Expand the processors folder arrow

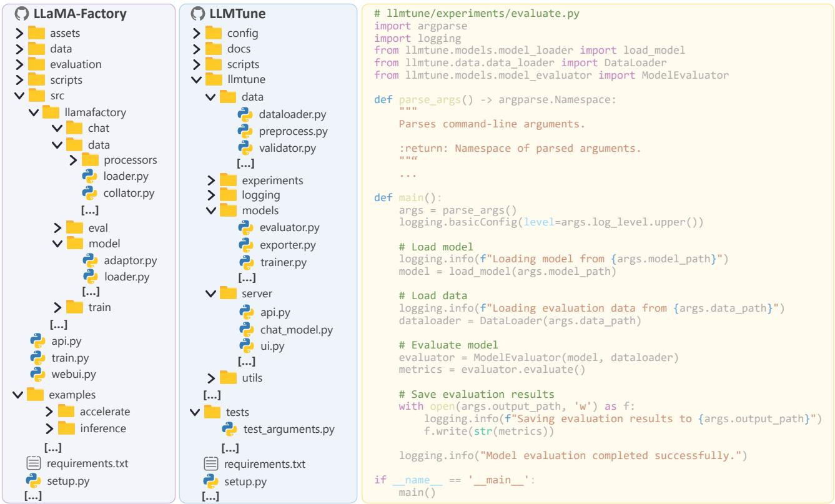pos(73,161)
